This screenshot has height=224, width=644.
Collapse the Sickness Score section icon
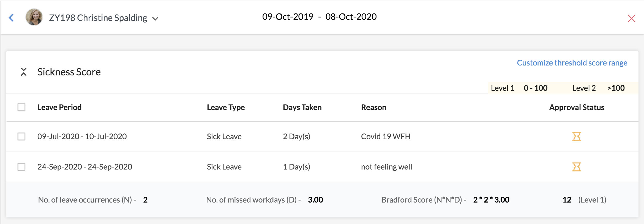[x=24, y=72]
